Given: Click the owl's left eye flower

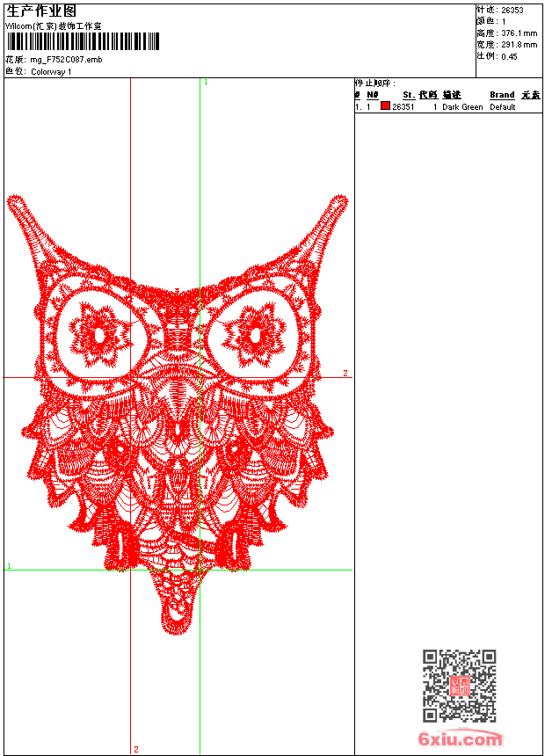Looking at the screenshot, I should [x=98, y=335].
